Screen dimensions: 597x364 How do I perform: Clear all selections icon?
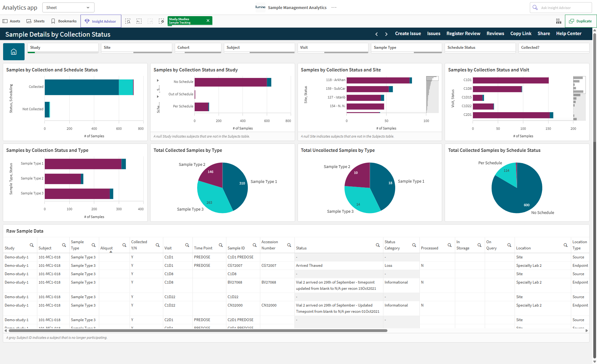click(161, 21)
